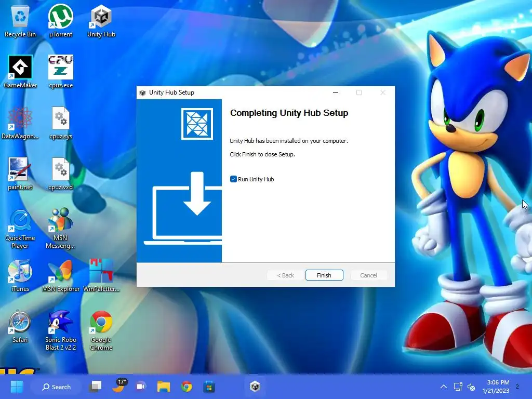Open the taskbar Search box
Screen dimensions: 532x399
[x=56, y=387]
